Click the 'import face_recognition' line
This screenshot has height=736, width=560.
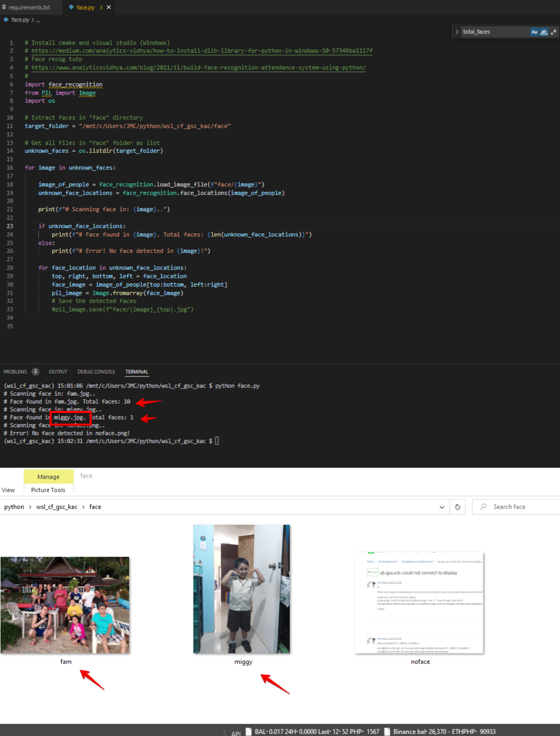[63, 84]
